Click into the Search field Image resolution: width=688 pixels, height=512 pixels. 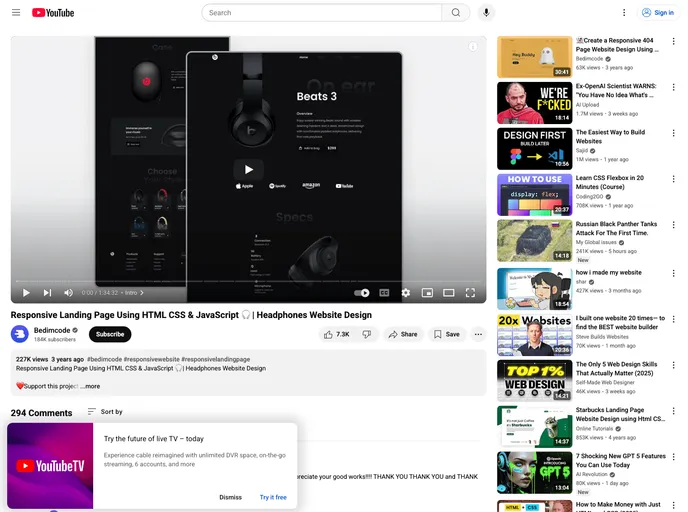pyautogui.click(x=322, y=13)
